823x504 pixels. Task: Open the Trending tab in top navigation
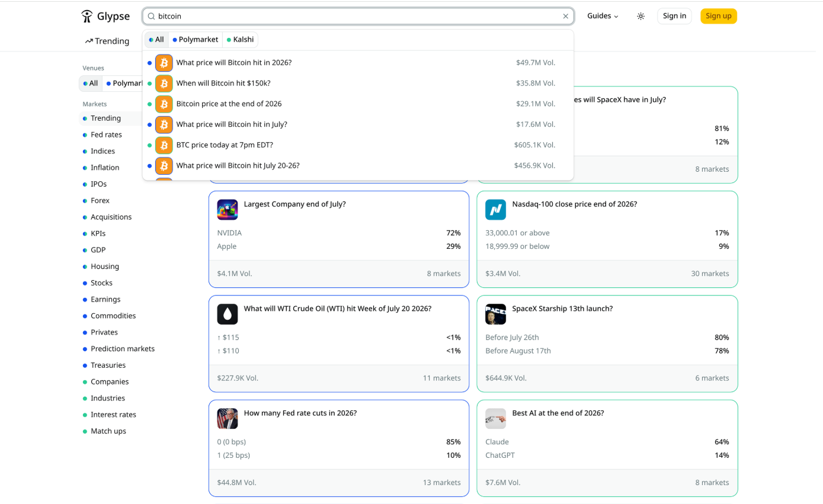pyautogui.click(x=107, y=41)
